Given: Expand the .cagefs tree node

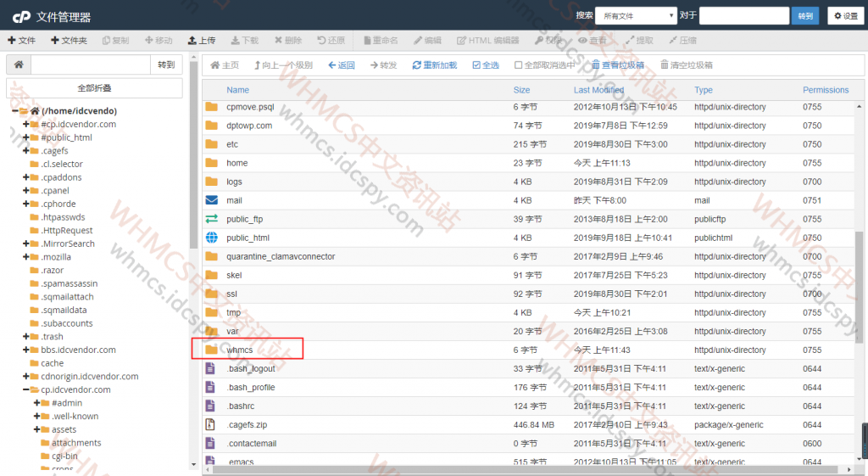Looking at the screenshot, I should coord(25,151).
